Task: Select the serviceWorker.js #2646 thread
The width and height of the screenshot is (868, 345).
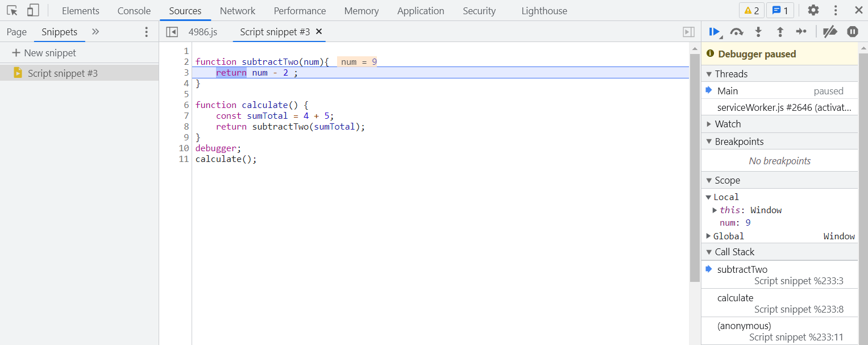Action: tap(779, 107)
